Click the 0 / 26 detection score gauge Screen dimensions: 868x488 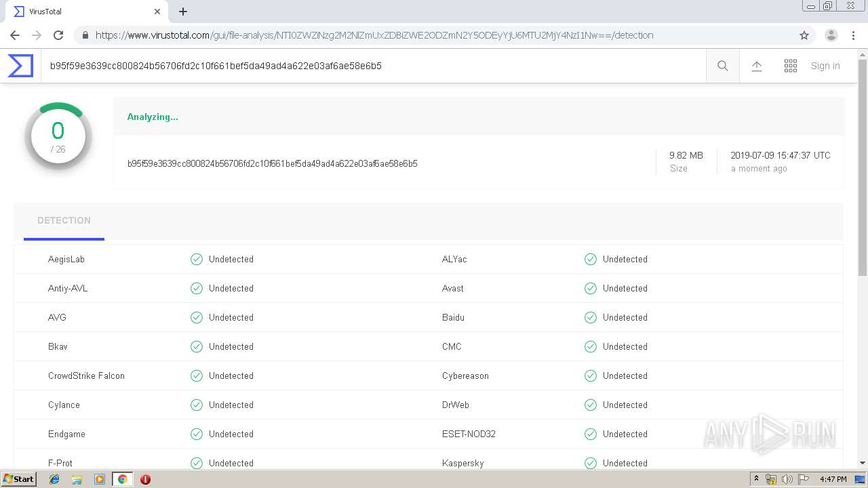pyautogui.click(x=58, y=136)
